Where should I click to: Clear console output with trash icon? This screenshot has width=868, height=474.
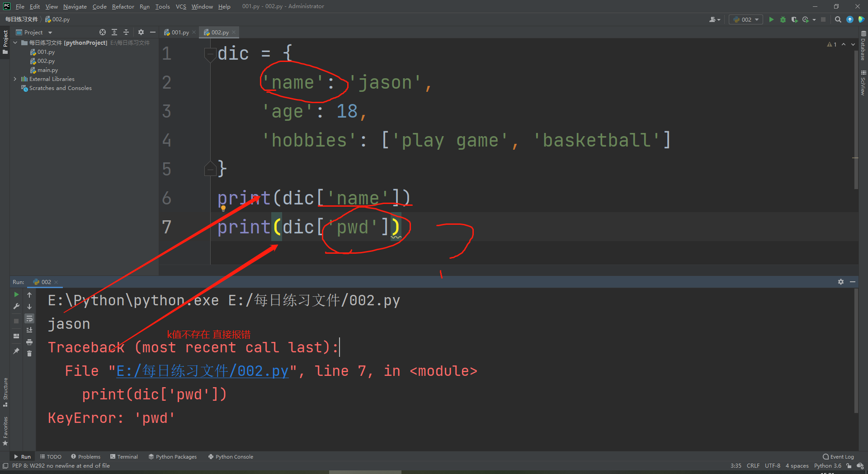click(x=29, y=353)
